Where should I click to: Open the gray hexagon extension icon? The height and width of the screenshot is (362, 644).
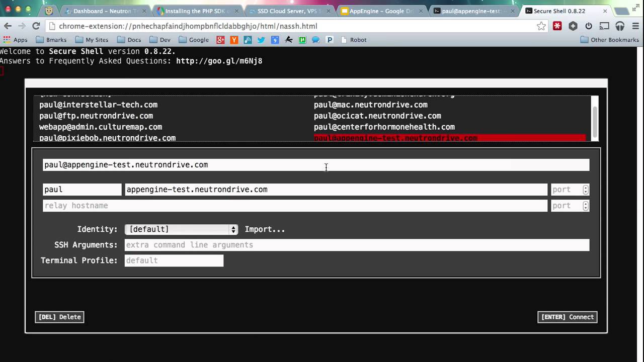pyautogui.click(x=573, y=26)
